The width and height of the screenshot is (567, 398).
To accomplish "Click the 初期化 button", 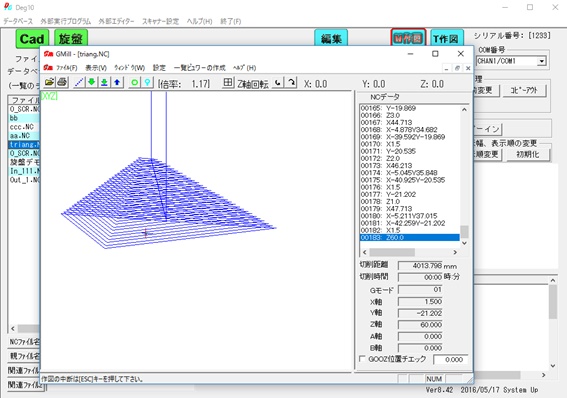I will coord(528,155).
